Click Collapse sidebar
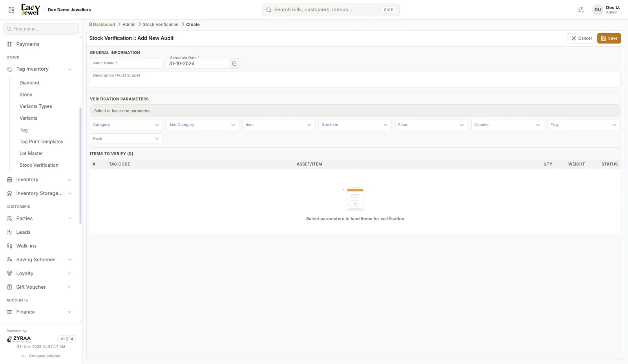The height and width of the screenshot is (364, 628). coord(41,356)
